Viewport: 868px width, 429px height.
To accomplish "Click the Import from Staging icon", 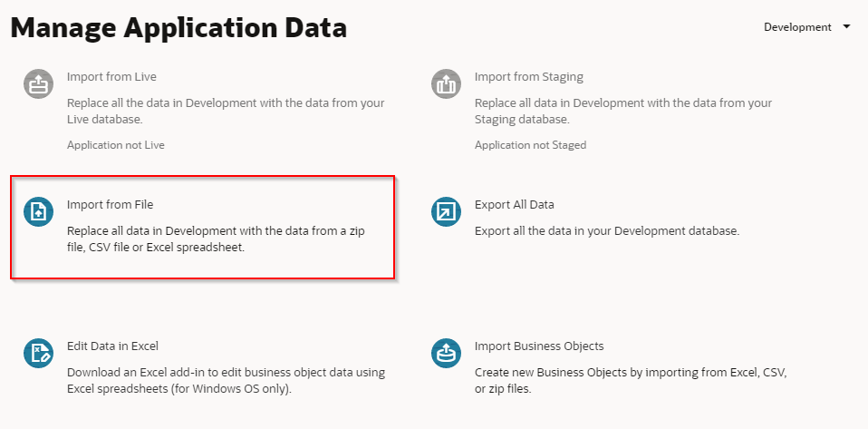I will tap(447, 84).
